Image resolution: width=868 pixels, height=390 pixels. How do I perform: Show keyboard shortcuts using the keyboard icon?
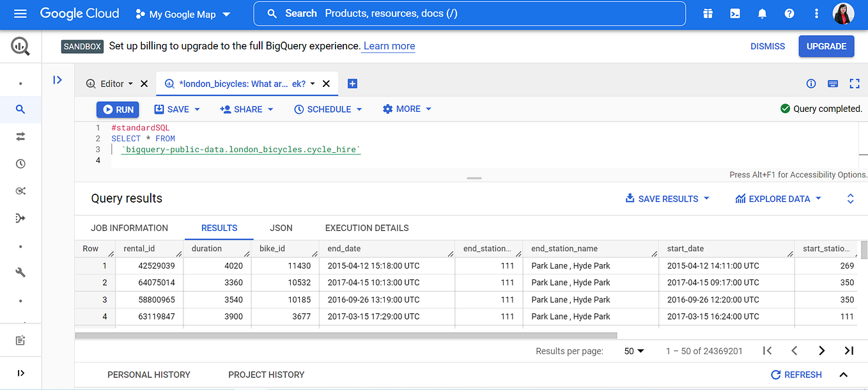coord(833,84)
